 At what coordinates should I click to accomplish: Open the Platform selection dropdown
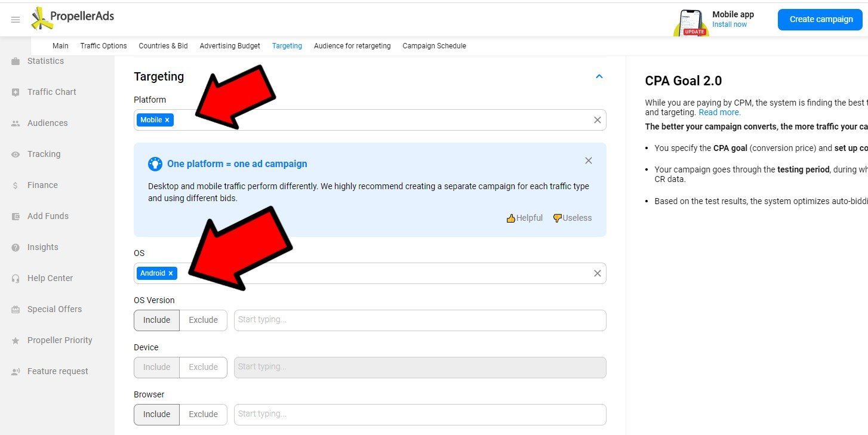[x=382, y=120]
